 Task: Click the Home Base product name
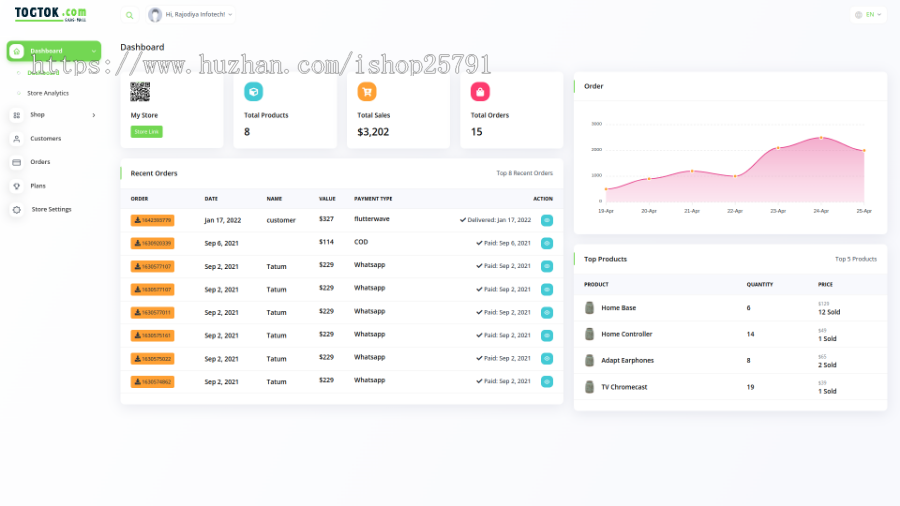click(618, 308)
